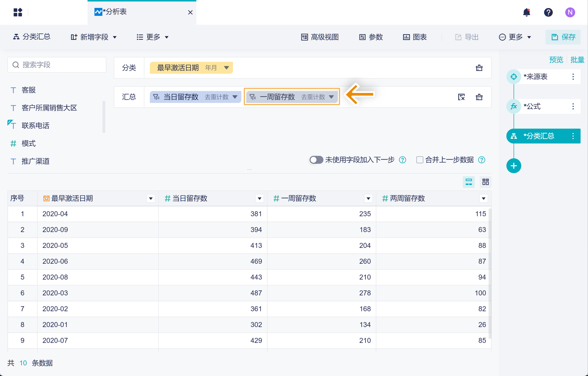Click the clear-filter icon in 汇总 row
The width and height of the screenshot is (588, 376).
click(461, 97)
